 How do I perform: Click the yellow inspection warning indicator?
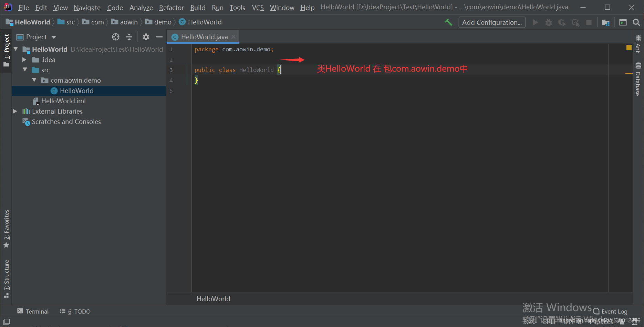tap(629, 48)
